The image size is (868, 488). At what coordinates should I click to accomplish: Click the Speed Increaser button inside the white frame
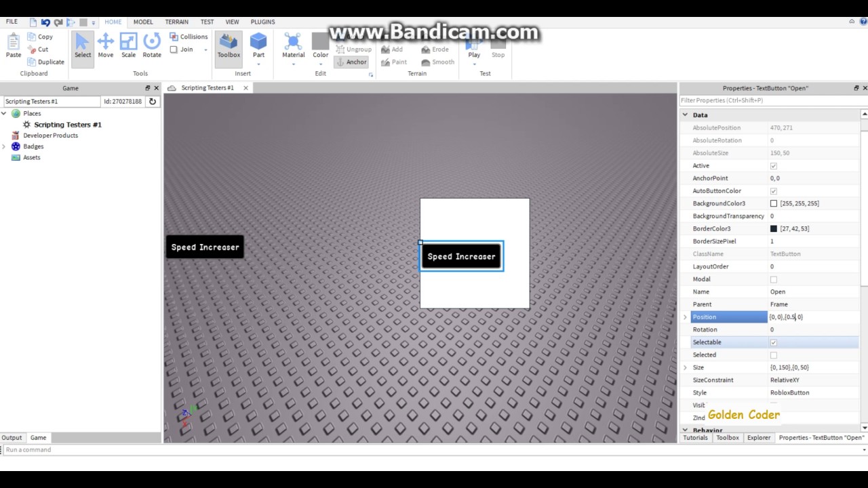pyautogui.click(x=462, y=256)
